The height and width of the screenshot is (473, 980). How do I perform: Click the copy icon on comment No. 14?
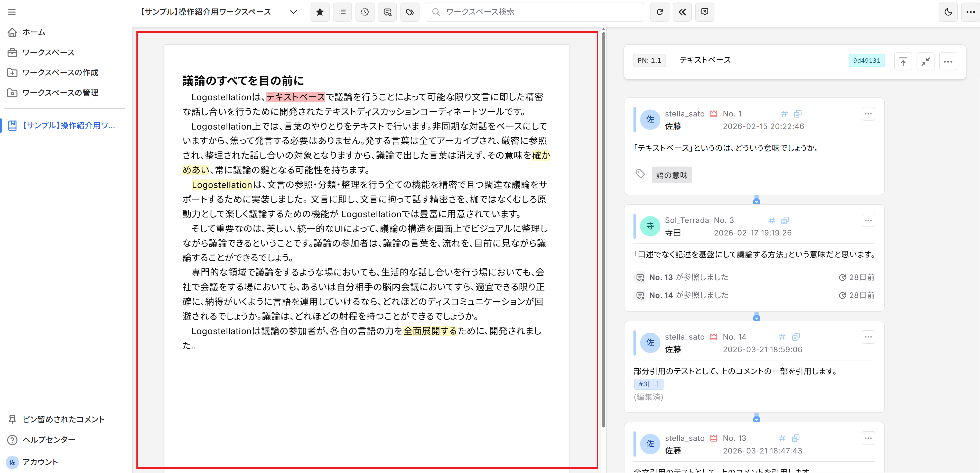point(796,337)
